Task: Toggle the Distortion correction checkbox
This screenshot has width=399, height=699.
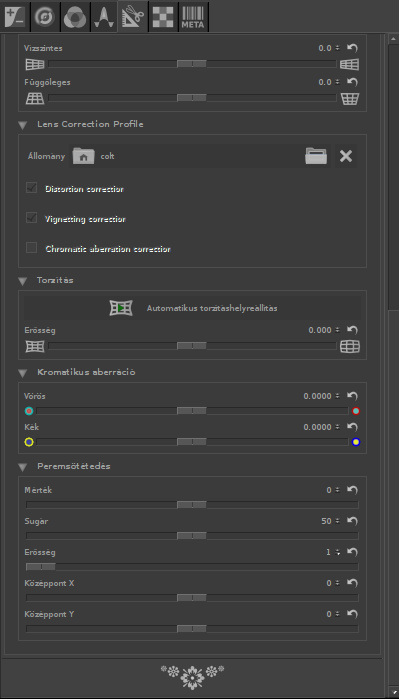Action: (31, 189)
